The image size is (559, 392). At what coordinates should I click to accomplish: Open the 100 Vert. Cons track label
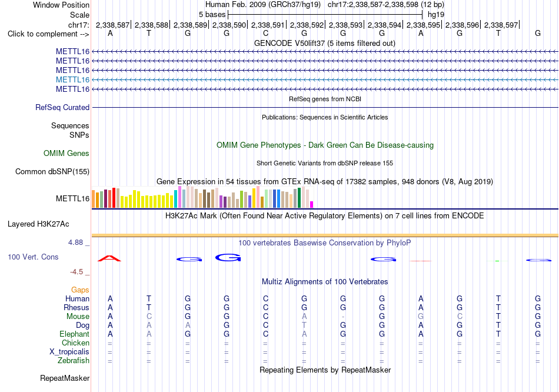33,257
